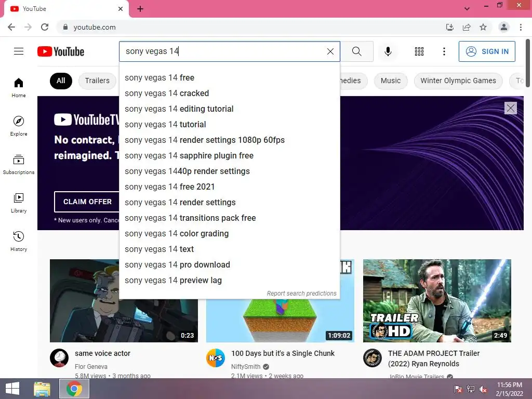Pick 'sony vegas 14 pro download'
Screen dimensions: 532x399
(229, 265)
